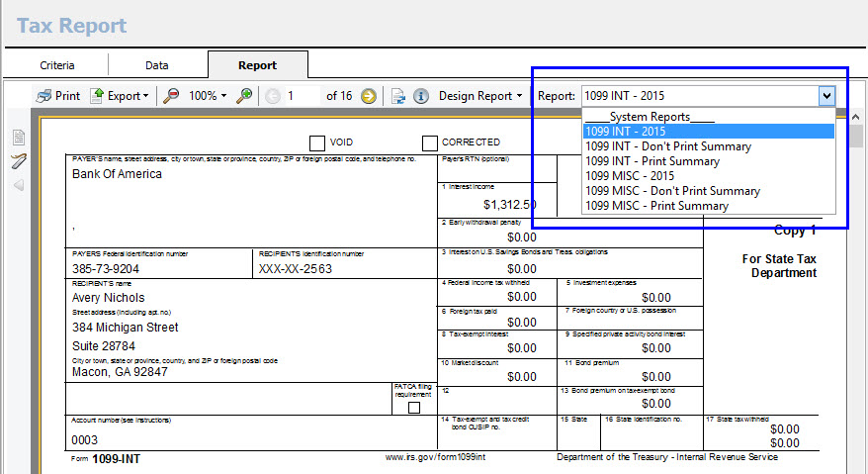The image size is (868, 474).
Task: Check the VOID checkbox
Action: coord(317,142)
